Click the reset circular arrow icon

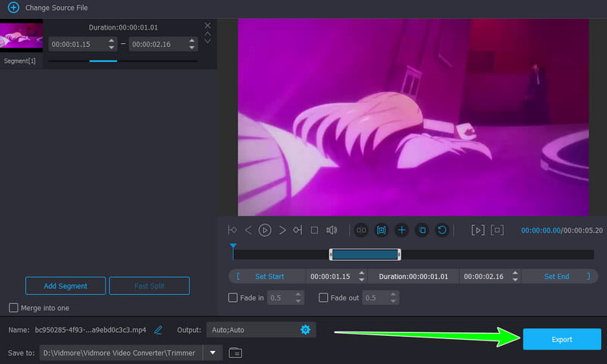442,231
